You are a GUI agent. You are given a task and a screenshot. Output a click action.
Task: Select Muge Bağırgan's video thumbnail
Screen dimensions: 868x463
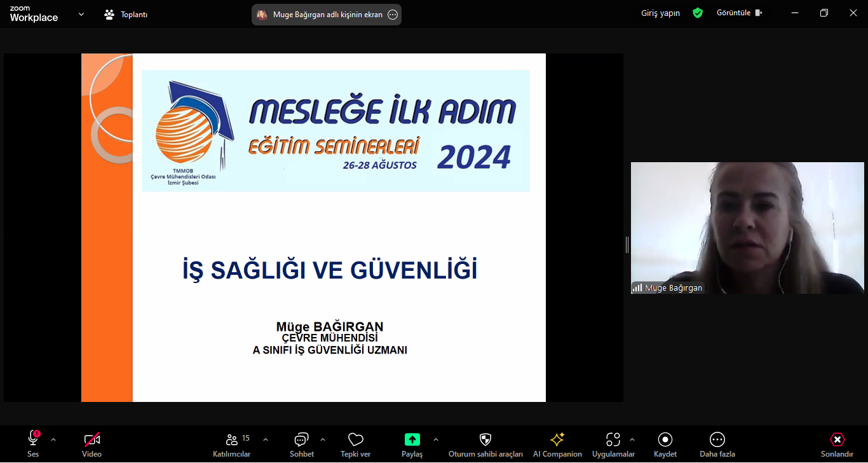pos(747,228)
